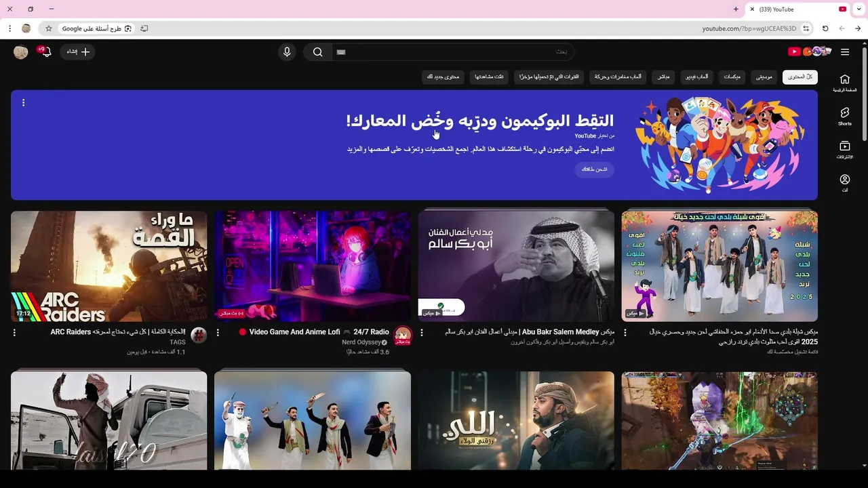Viewport: 868px width, 488px height.
Task: Click the on-screen keyboard icon in search
Action: coord(341,52)
